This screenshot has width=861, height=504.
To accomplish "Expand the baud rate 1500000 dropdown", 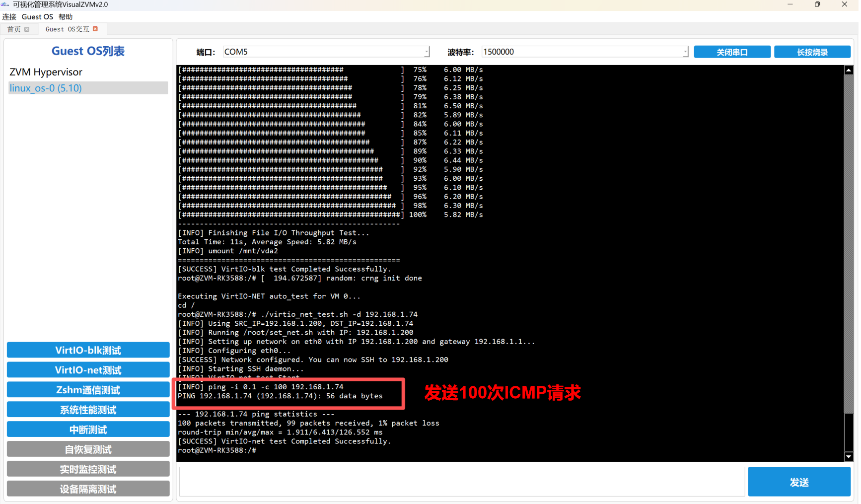I will point(685,52).
